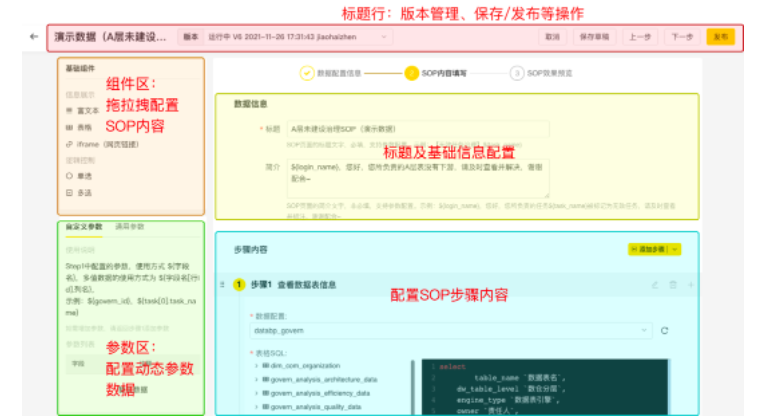Open step 2 SOP内容填写
Screen dimensions: 760x420
pyautogui.click(x=435, y=73)
